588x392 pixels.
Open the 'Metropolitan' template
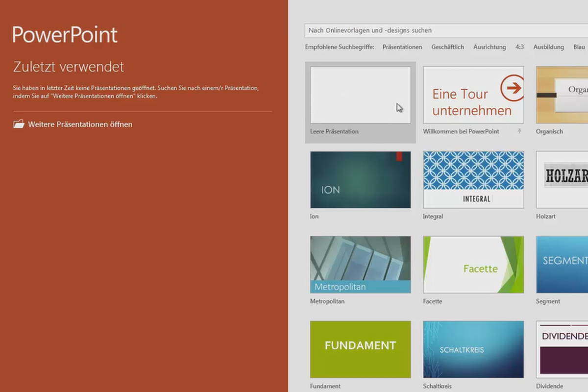coord(360,264)
